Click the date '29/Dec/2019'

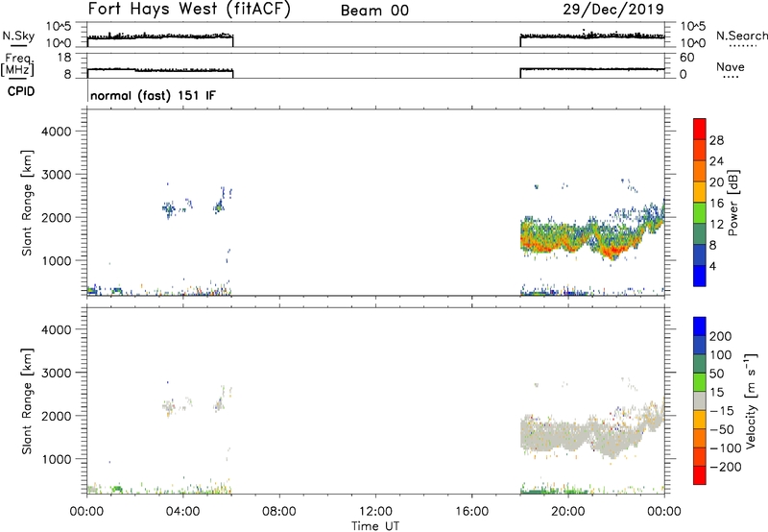point(613,9)
